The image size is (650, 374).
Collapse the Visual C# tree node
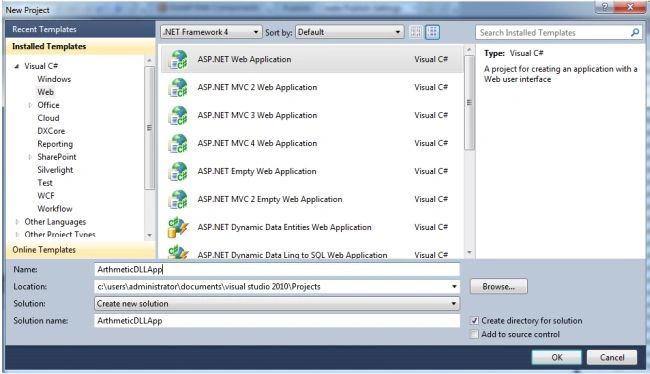17,66
